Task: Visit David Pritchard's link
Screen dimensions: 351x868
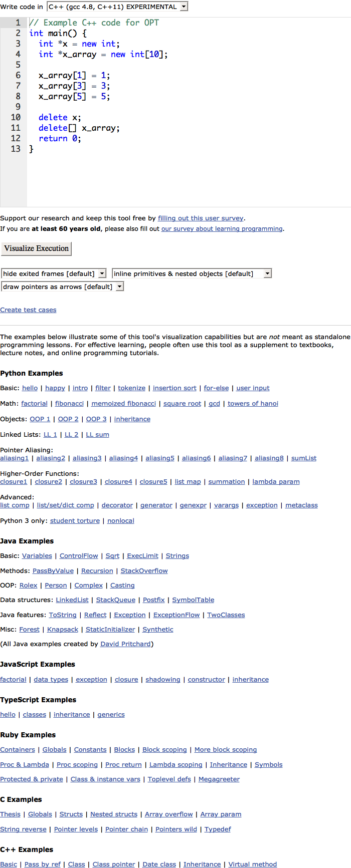Action: tap(125, 644)
